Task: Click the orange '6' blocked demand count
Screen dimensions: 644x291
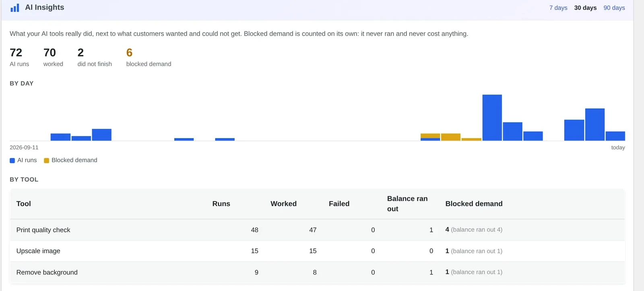Action: coord(129,53)
